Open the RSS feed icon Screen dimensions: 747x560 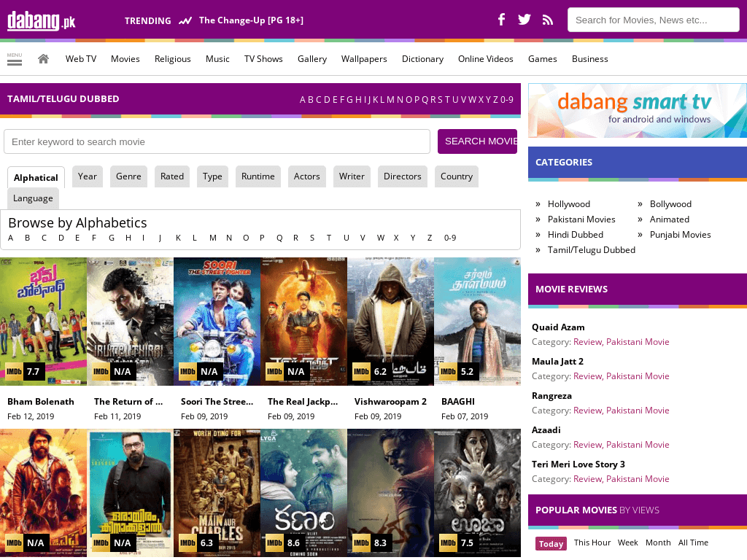(548, 20)
